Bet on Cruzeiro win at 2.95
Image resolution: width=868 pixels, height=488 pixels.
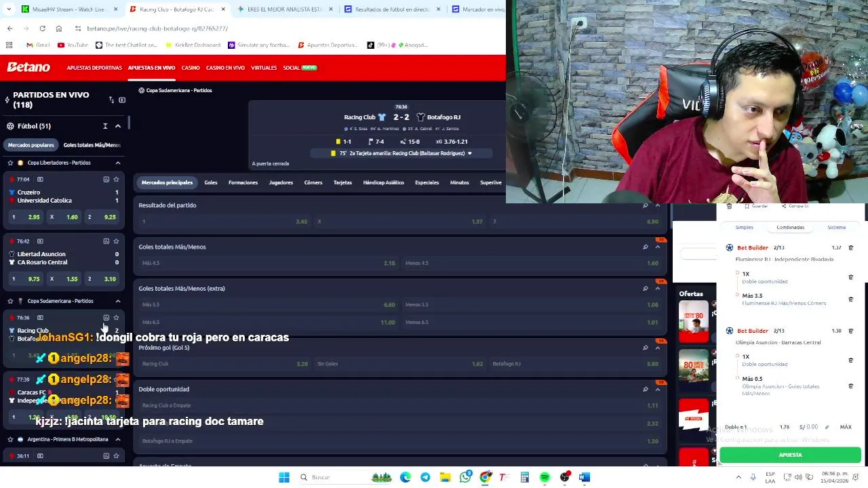tap(24, 217)
